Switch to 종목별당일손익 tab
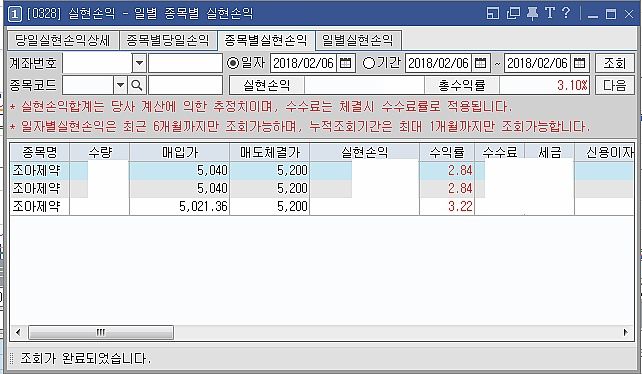Viewport: 642px width, 374px height. [x=168, y=40]
